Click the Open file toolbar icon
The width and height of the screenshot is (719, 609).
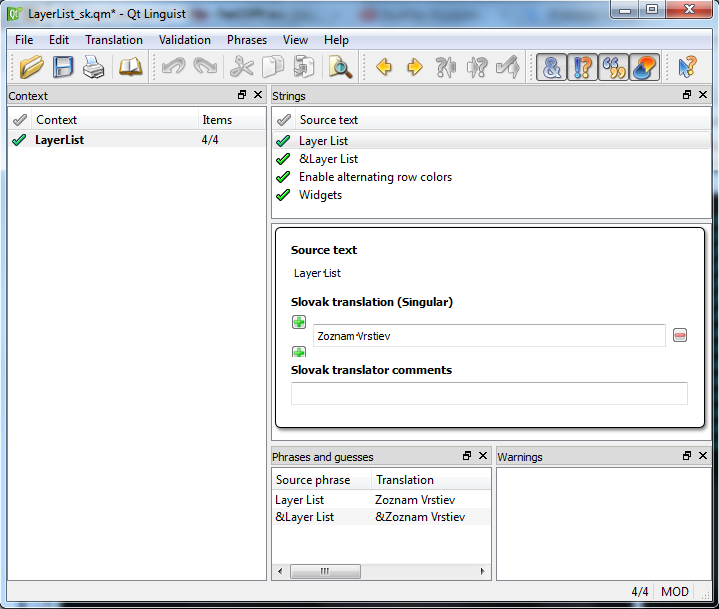pyautogui.click(x=32, y=67)
